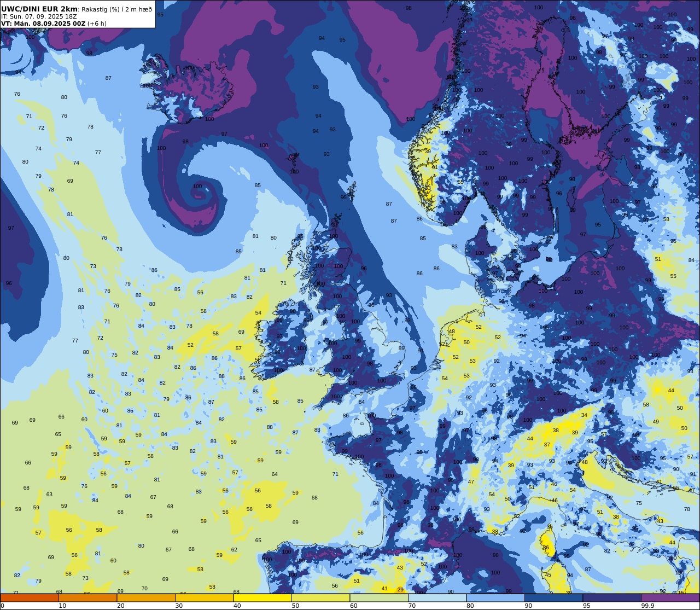Image resolution: width=700 pixels, height=610 pixels.
Task: Click the '49' humidity value on the map
Action: point(656,422)
